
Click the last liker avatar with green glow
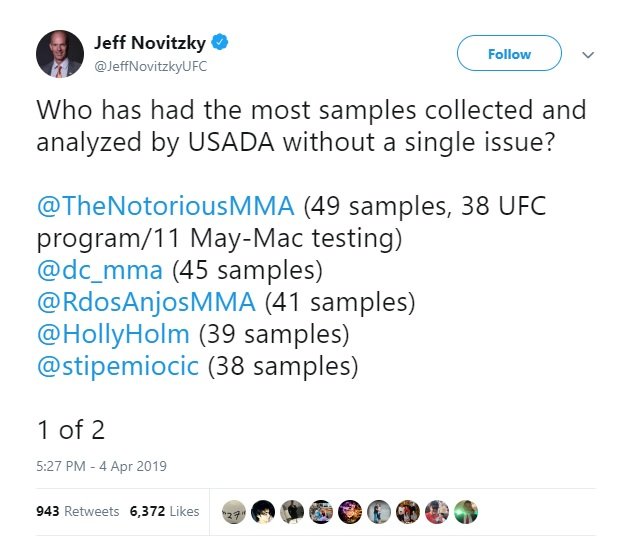point(466,511)
